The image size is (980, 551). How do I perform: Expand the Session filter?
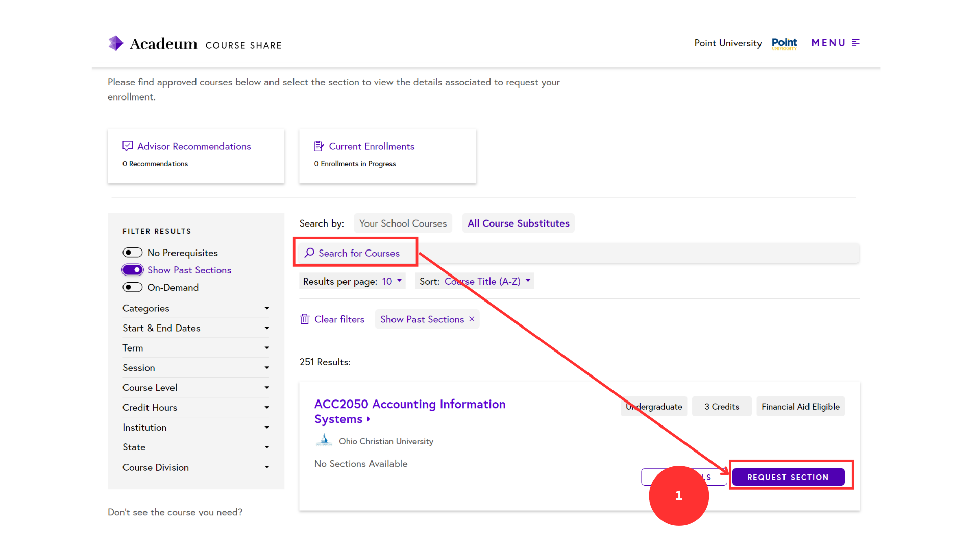[x=196, y=368]
